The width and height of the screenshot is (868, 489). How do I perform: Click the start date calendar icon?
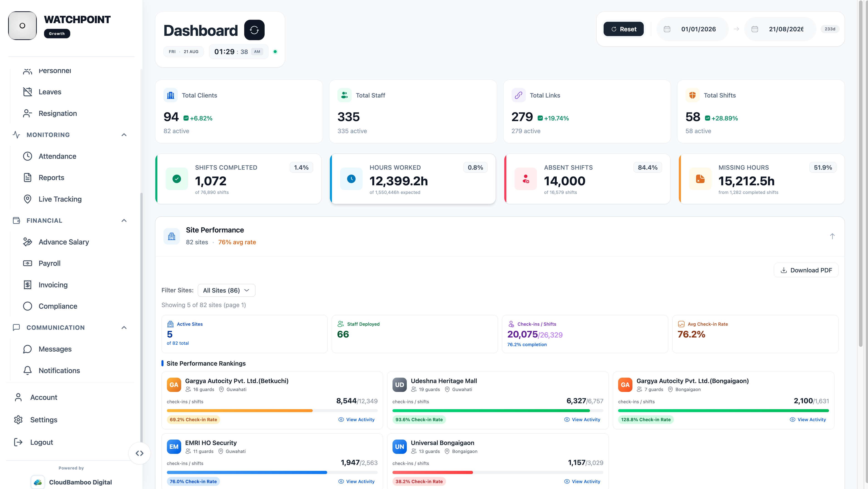tap(667, 29)
